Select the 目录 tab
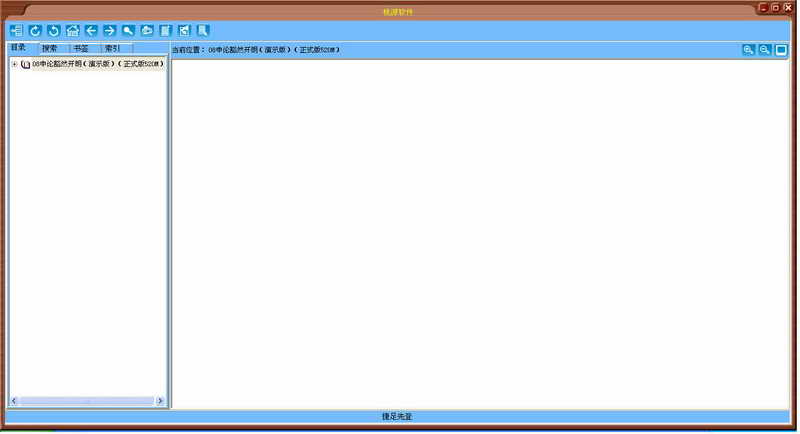The image size is (800, 434). click(19, 47)
